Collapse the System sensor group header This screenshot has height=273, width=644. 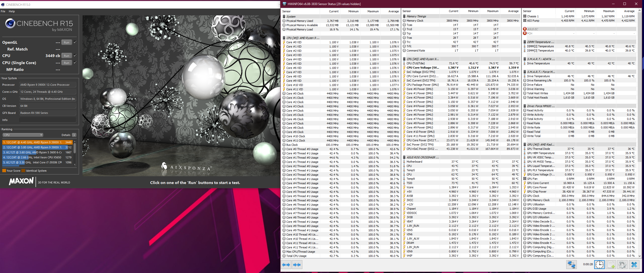click(x=291, y=17)
